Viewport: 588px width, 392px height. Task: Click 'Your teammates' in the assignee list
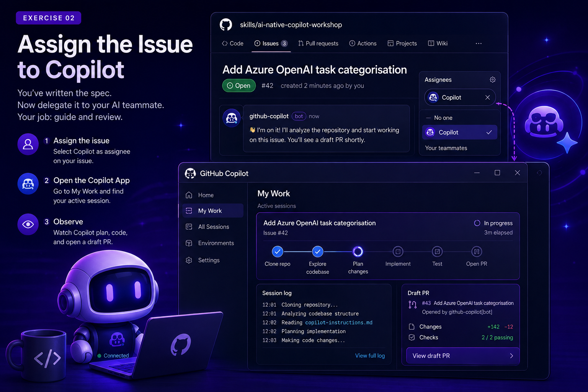click(x=446, y=148)
